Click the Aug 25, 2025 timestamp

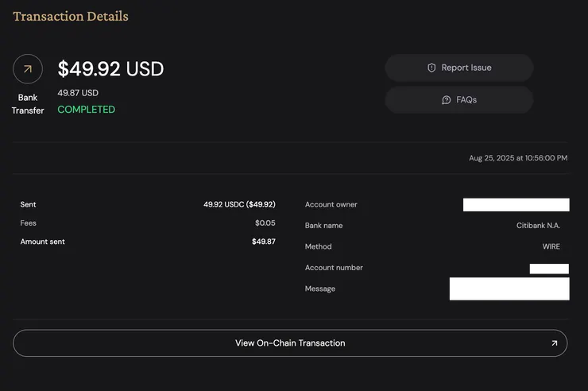(518, 158)
